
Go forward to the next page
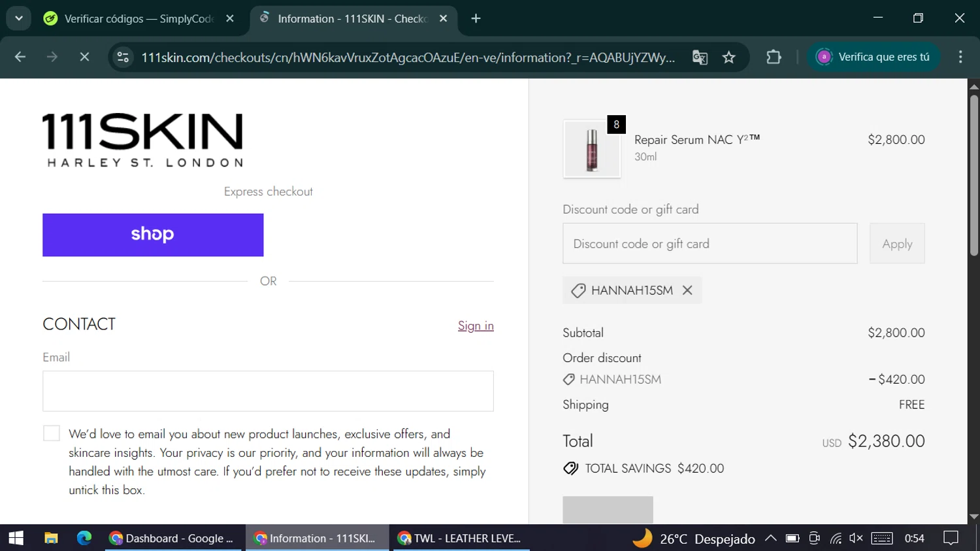pyautogui.click(x=52, y=58)
